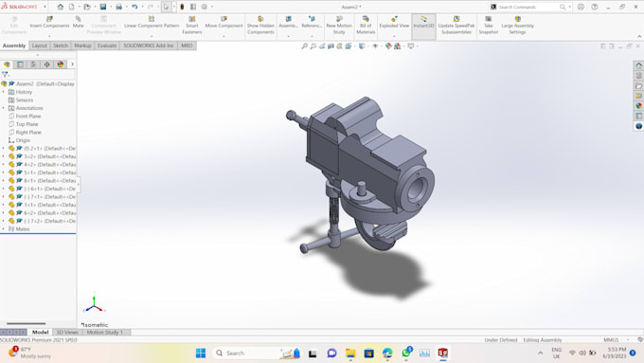Image resolution: width=644 pixels, height=363 pixels.
Task: Toggle the Select cursor tool in top toolbar
Action: 167,7
